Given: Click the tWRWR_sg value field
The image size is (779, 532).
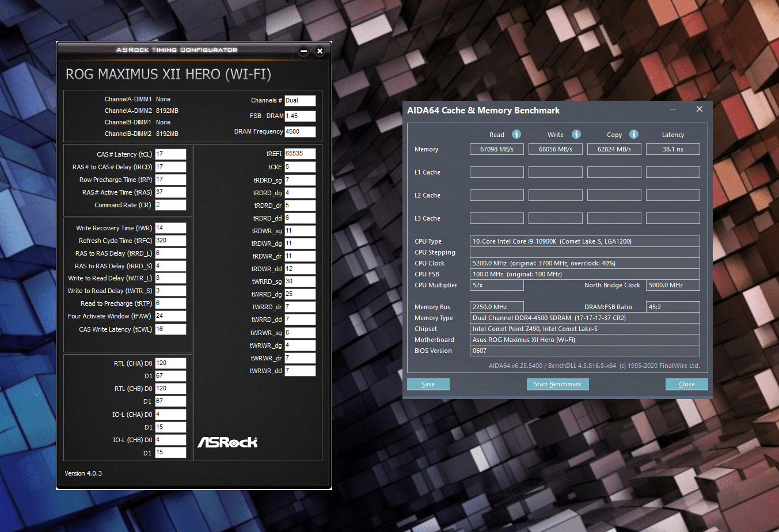Looking at the screenshot, I should [300, 333].
